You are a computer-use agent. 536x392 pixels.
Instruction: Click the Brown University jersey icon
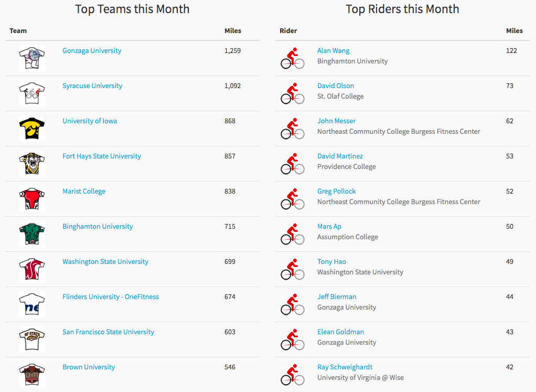32,375
